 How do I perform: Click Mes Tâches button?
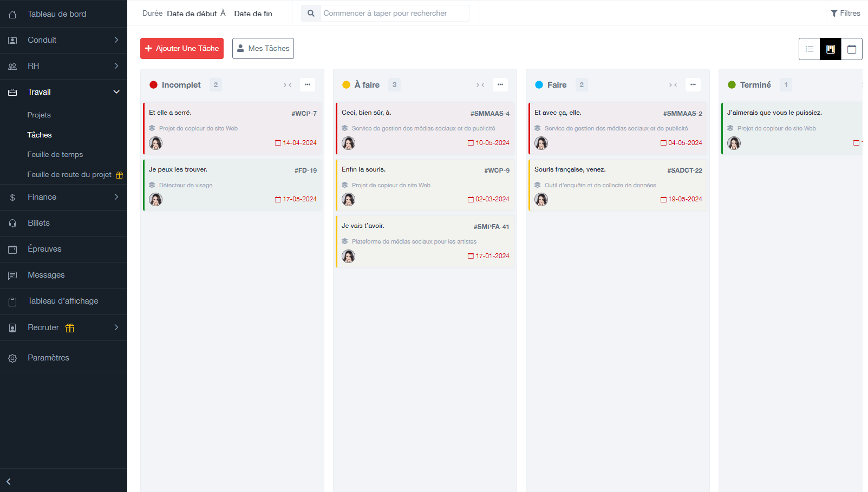(263, 48)
